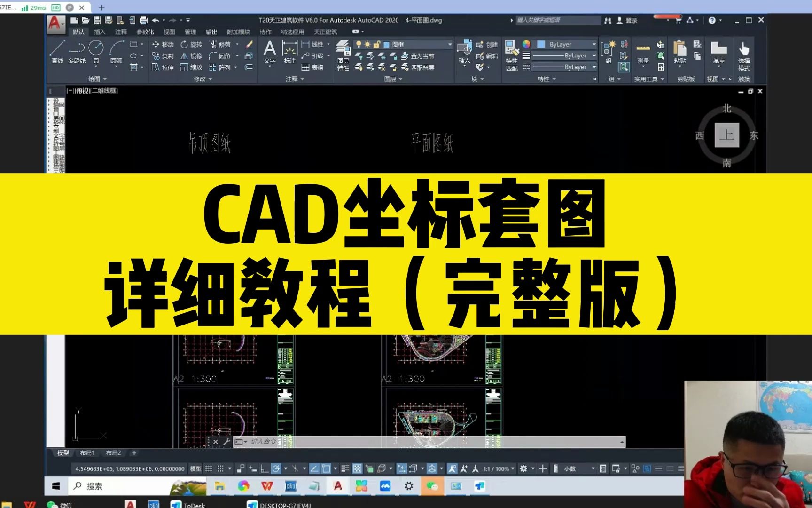Click 创建 (Create block) button
This screenshot has width=812, height=508.
(487, 44)
